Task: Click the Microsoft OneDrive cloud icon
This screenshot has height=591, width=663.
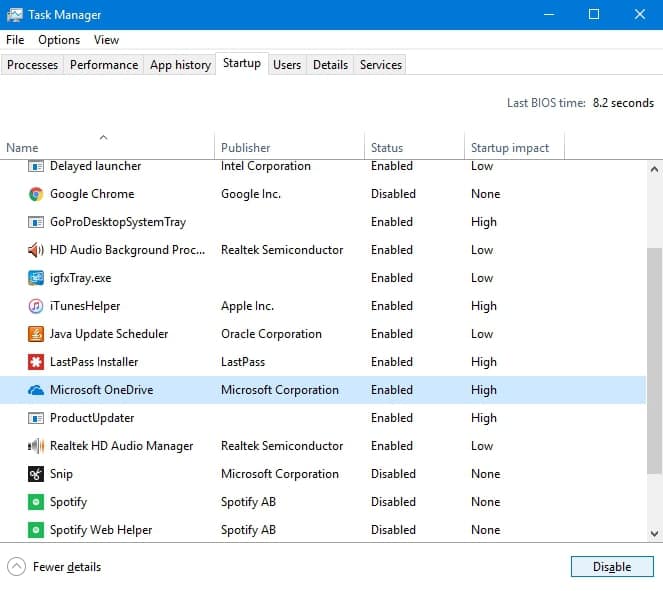Action: click(36, 390)
